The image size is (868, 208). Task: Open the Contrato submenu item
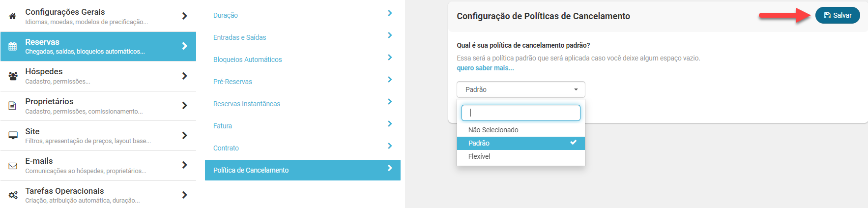(x=226, y=148)
